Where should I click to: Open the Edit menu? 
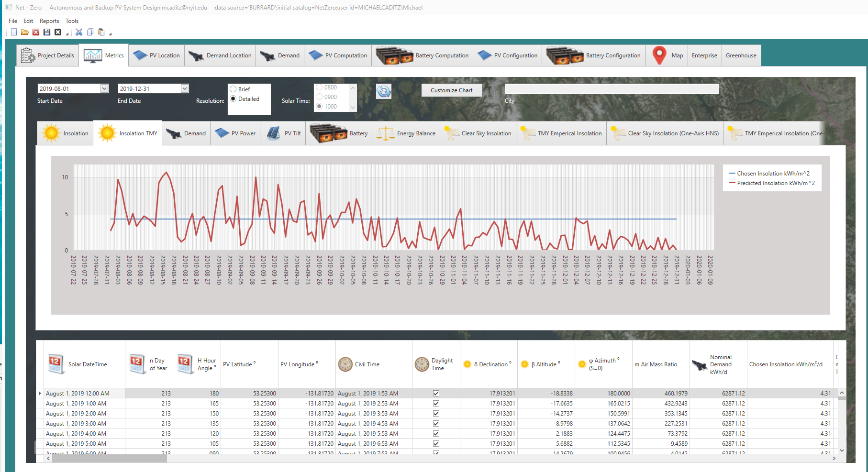coord(28,21)
